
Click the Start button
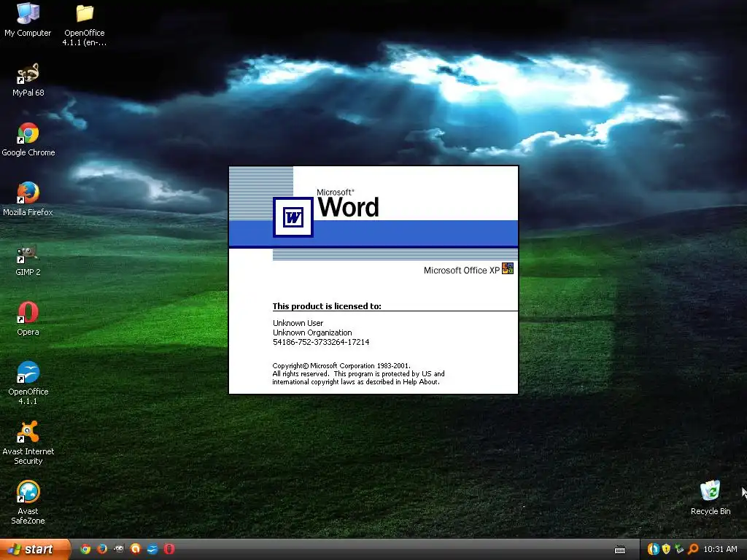pyautogui.click(x=35, y=549)
